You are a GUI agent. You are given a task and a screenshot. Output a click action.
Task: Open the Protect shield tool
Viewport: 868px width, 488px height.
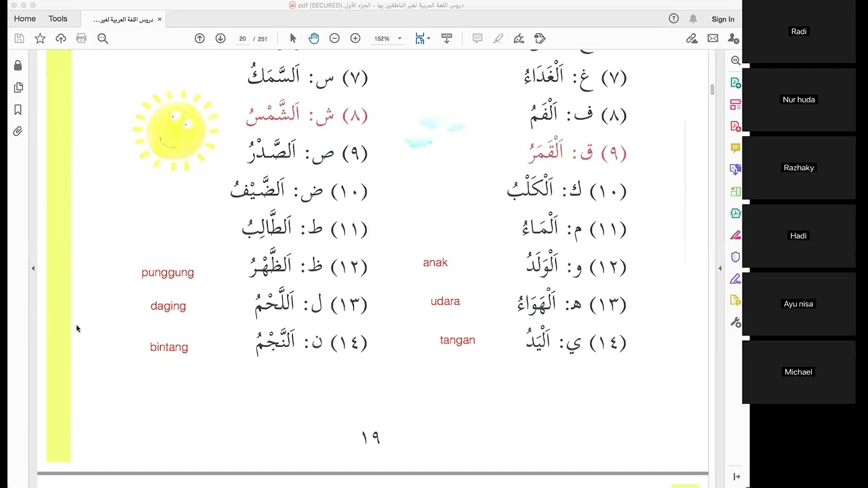[735, 257]
